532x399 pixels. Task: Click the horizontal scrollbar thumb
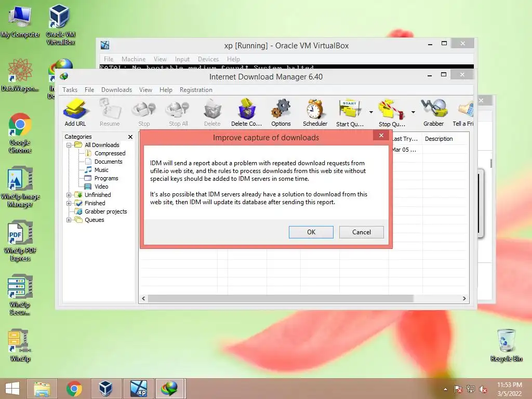281,299
